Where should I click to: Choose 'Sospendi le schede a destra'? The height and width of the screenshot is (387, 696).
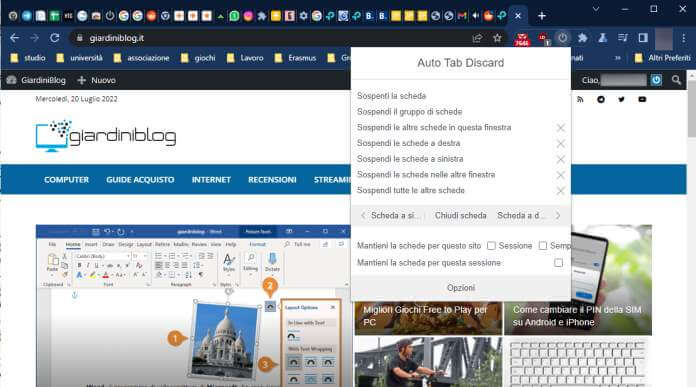pos(408,143)
